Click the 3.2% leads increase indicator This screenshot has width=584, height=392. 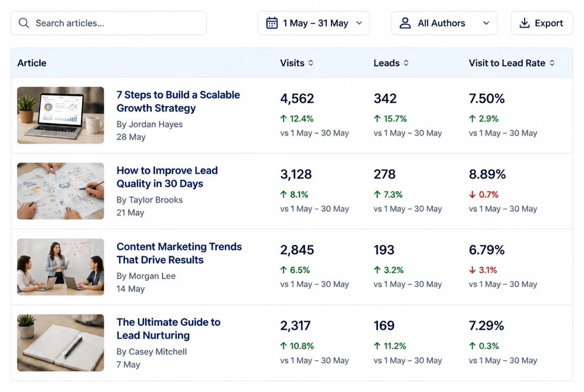(x=389, y=270)
